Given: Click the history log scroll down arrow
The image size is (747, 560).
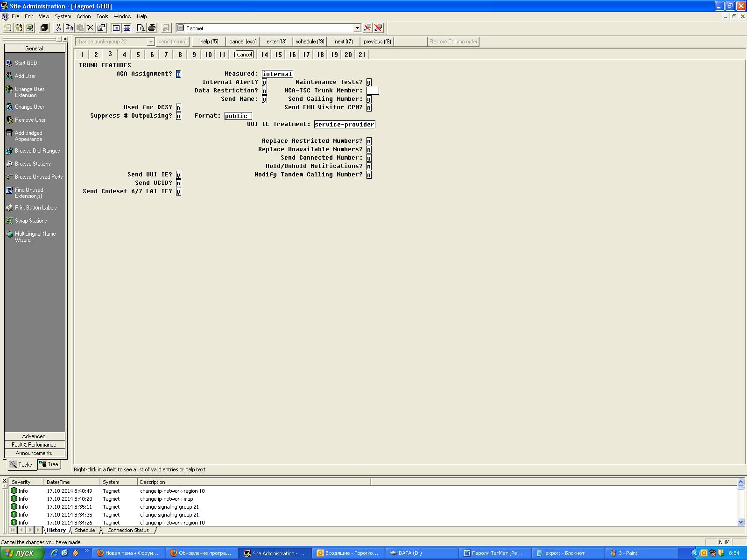Looking at the screenshot, I should point(741,522).
